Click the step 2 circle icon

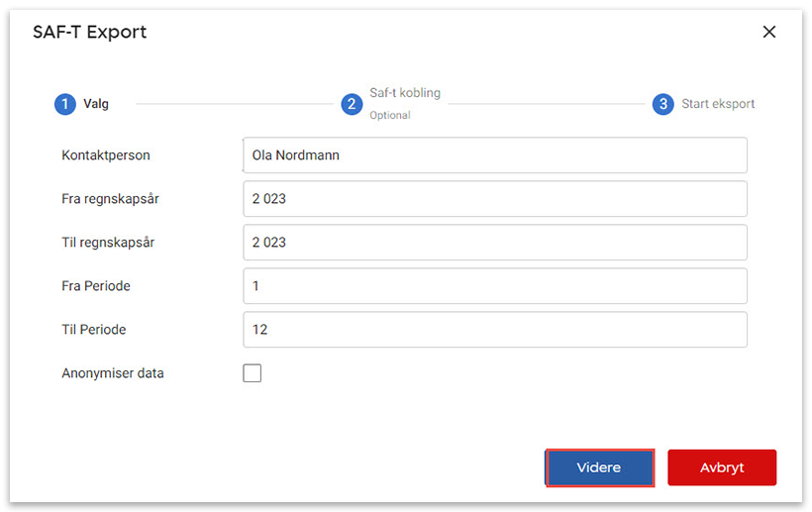(352, 104)
